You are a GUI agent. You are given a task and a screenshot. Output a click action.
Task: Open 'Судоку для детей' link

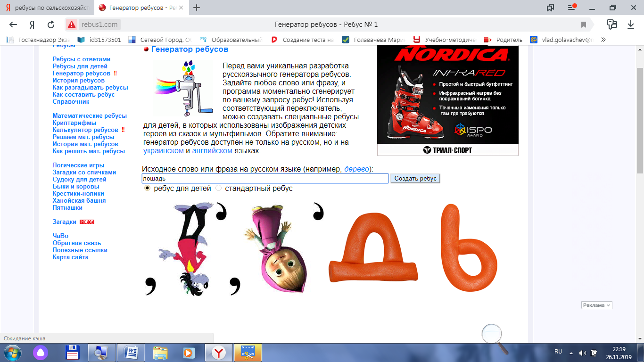tap(80, 180)
